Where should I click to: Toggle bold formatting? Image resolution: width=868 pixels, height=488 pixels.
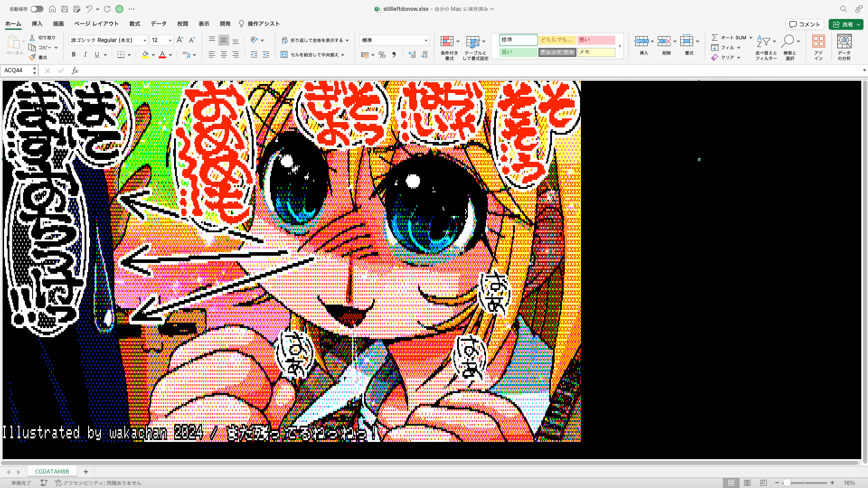point(74,55)
